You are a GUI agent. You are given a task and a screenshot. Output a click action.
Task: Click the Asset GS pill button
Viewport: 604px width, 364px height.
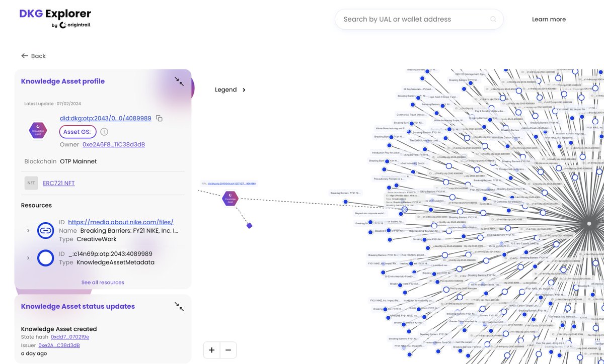tap(78, 132)
